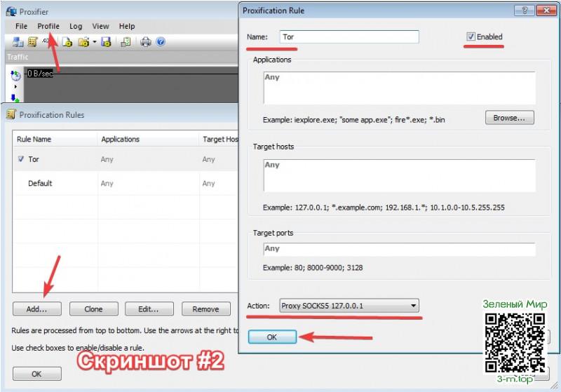Click the Add... button
Image resolution: width=561 pixels, height=392 pixels.
pyautogui.click(x=37, y=309)
